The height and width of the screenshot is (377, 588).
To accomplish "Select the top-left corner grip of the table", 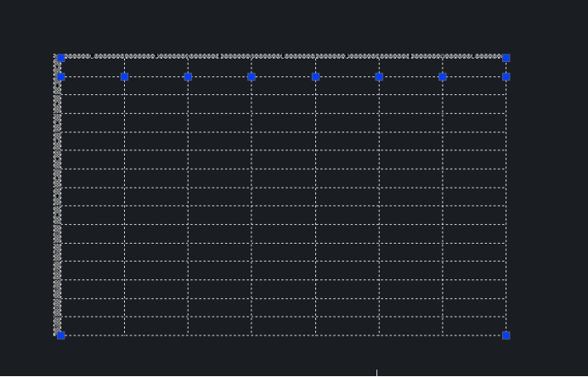I will pyautogui.click(x=60, y=58).
